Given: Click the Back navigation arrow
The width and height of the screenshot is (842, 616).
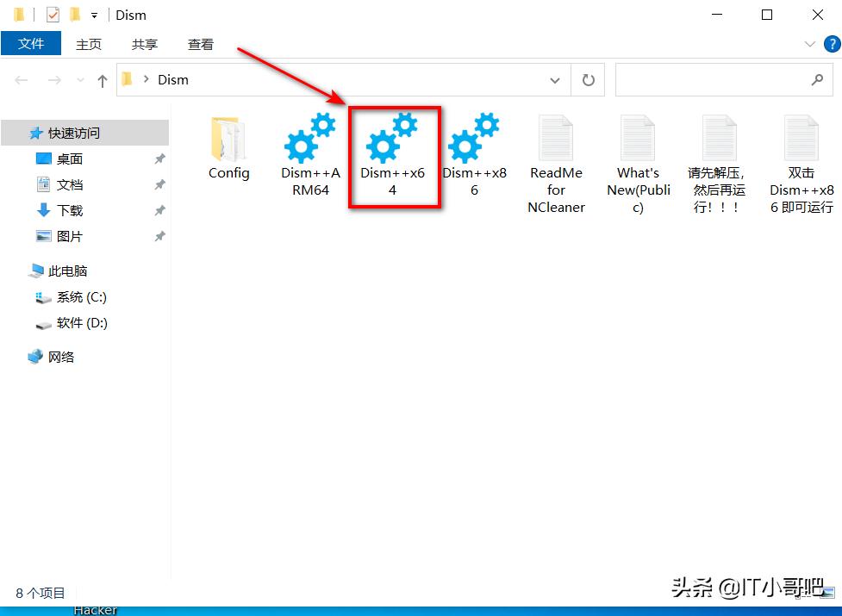Looking at the screenshot, I should (x=22, y=80).
